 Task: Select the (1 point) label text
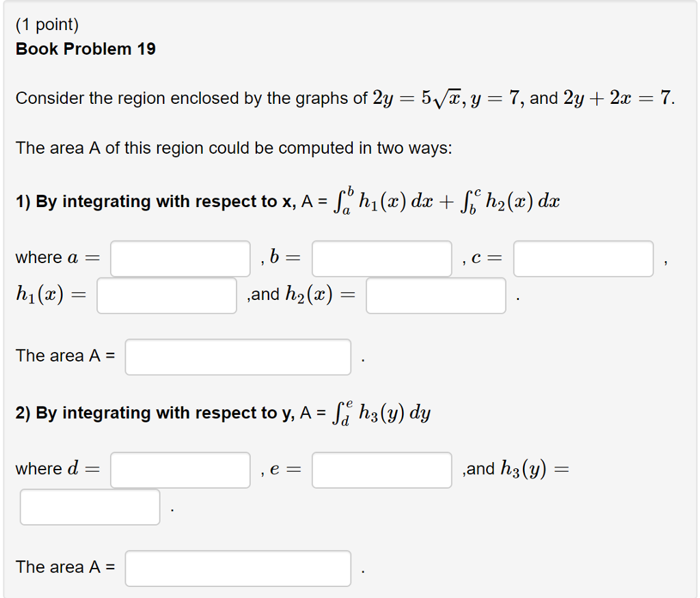(47, 23)
